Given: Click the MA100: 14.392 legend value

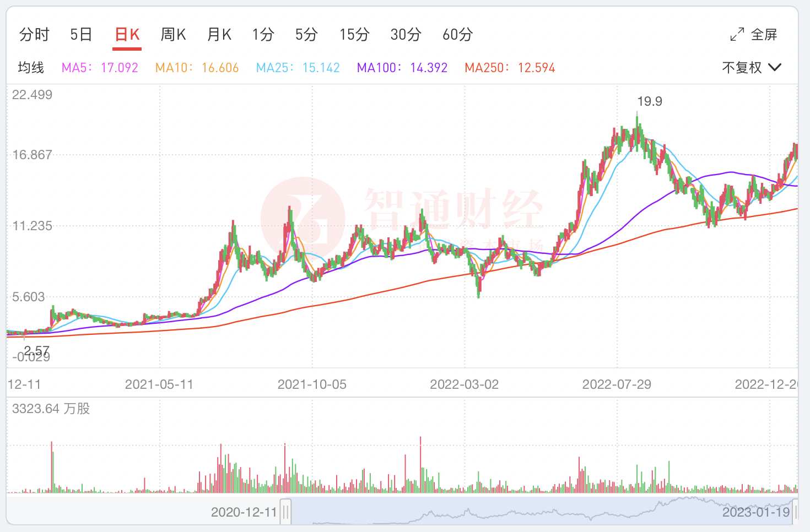Looking at the screenshot, I should (x=402, y=68).
